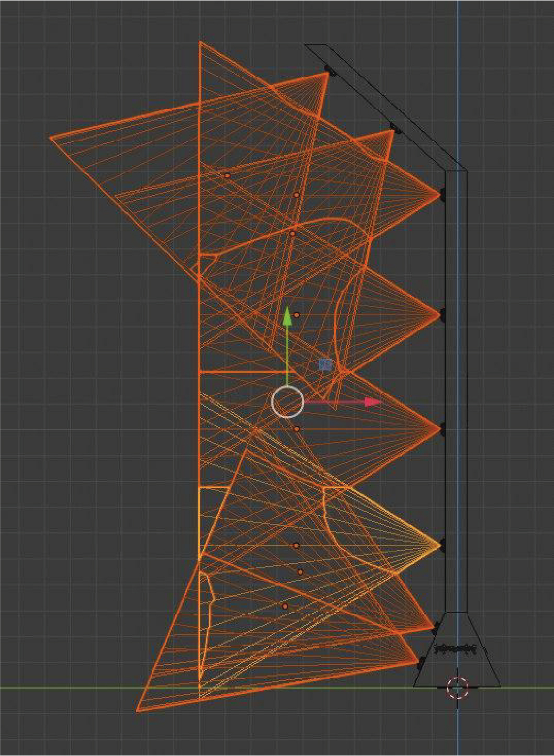Click the top vertex of the tall vertical edge

click(200, 42)
